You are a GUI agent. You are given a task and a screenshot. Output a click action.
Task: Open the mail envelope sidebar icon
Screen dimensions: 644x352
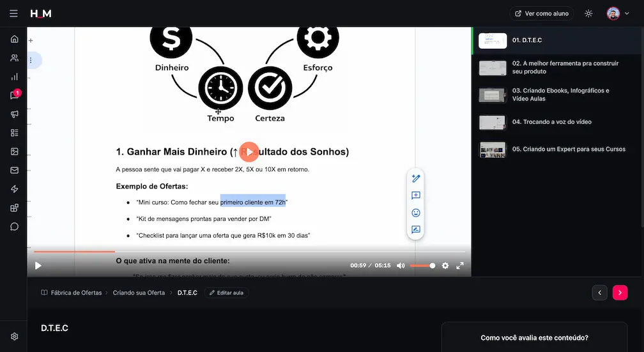tap(14, 170)
